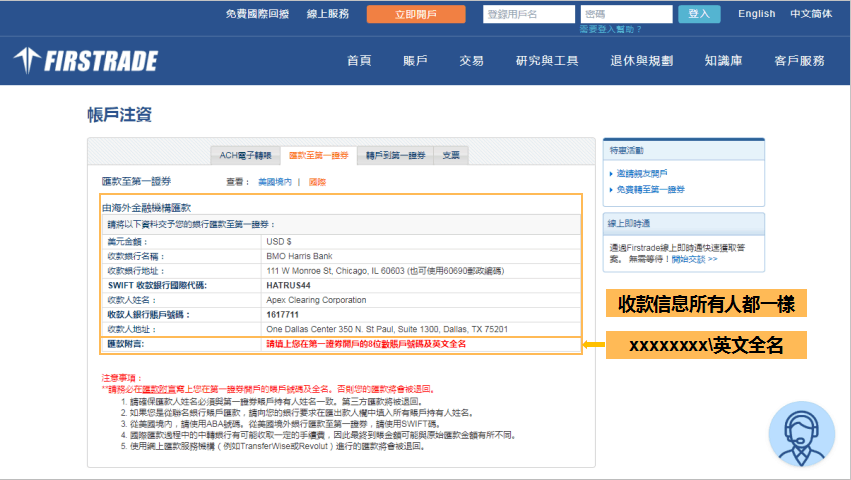The image size is (851, 480).
Task: Click the orange 立即開戶 button
Action: (416, 14)
